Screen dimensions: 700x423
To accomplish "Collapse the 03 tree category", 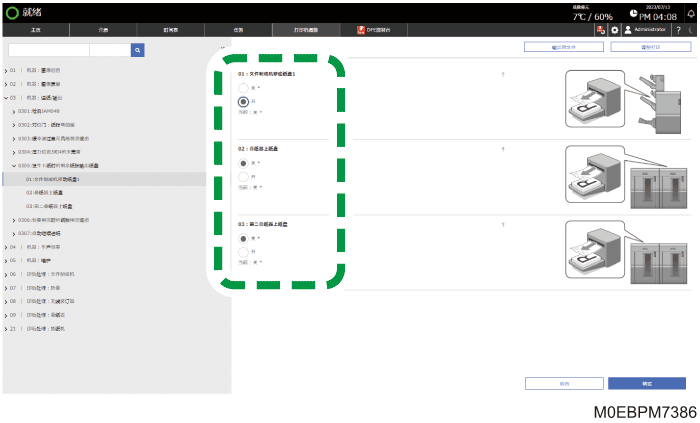I will coord(6,98).
